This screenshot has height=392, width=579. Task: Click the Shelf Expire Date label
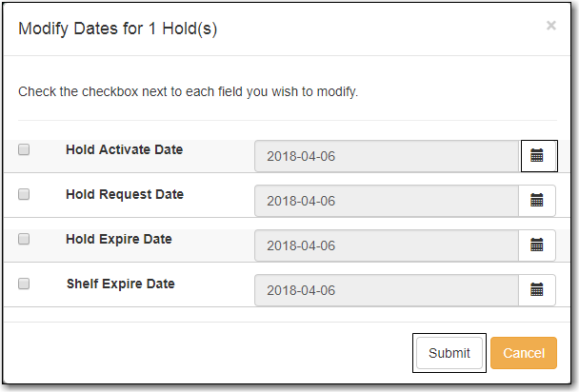[x=120, y=284]
